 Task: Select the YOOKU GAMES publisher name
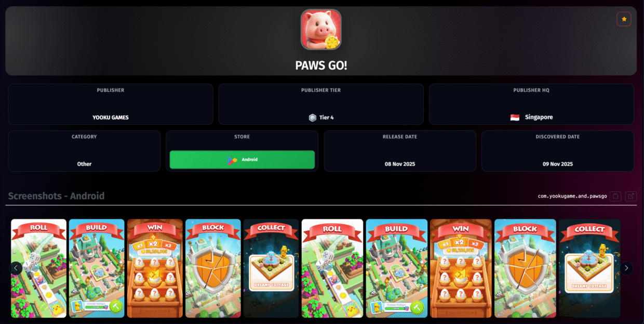pyautogui.click(x=111, y=118)
